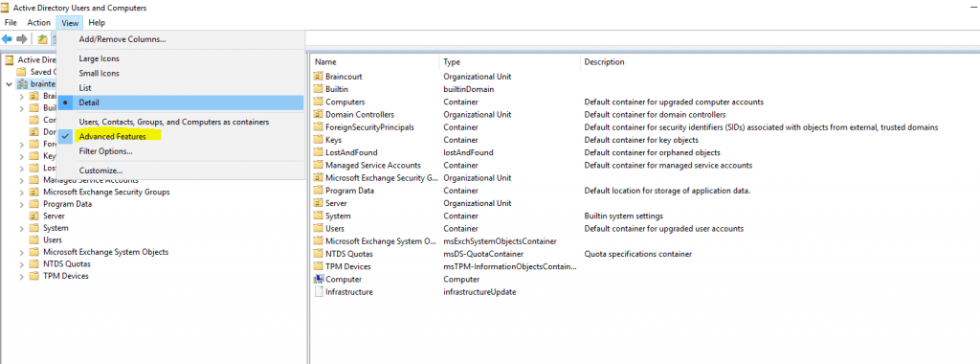Click the Computer object icon in the list
Image resolution: width=980 pixels, height=364 pixels.
point(318,279)
